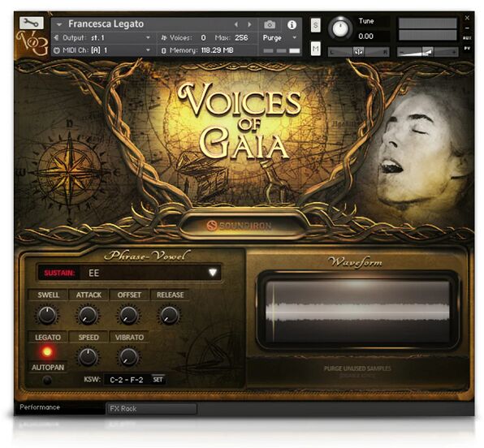Go to previous instrument preset arrow
The image size is (484, 448).
point(236,24)
